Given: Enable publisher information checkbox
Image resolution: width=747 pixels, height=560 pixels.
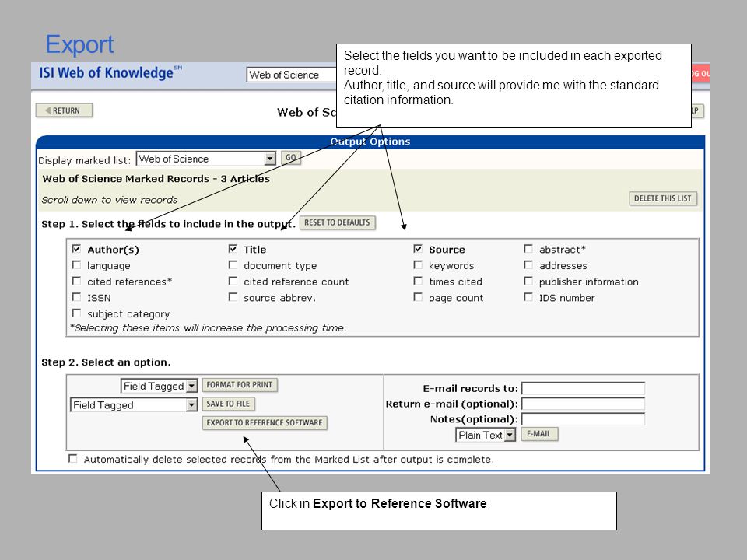Looking at the screenshot, I should [528, 281].
